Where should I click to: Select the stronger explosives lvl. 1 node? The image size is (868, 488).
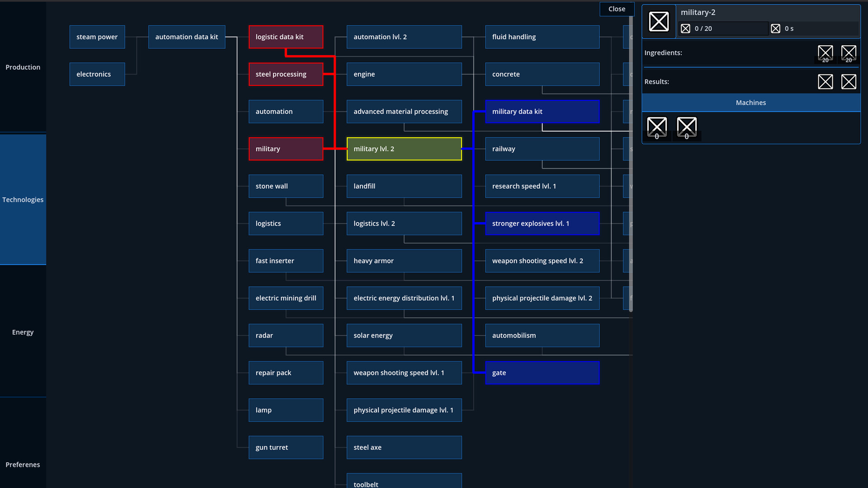[x=542, y=223]
